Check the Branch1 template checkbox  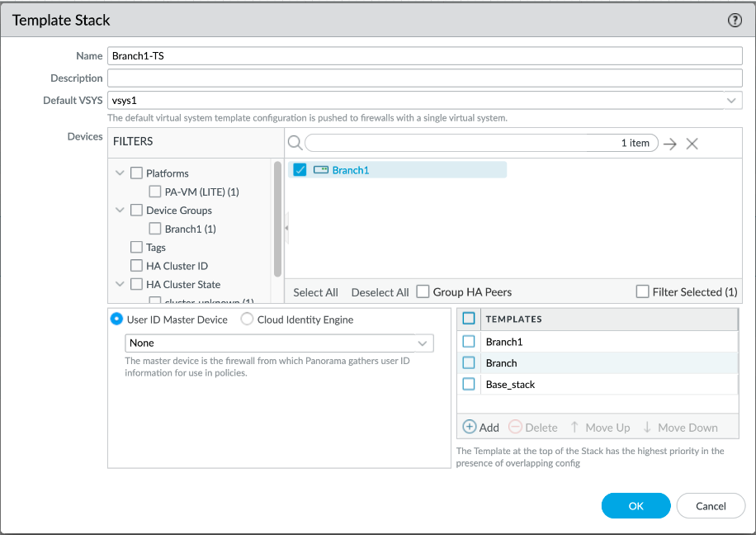[x=469, y=342]
